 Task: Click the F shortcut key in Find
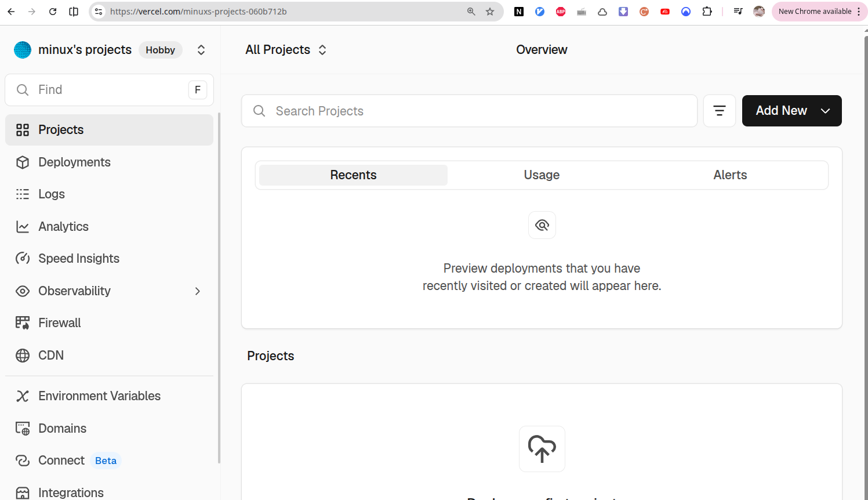pos(198,90)
